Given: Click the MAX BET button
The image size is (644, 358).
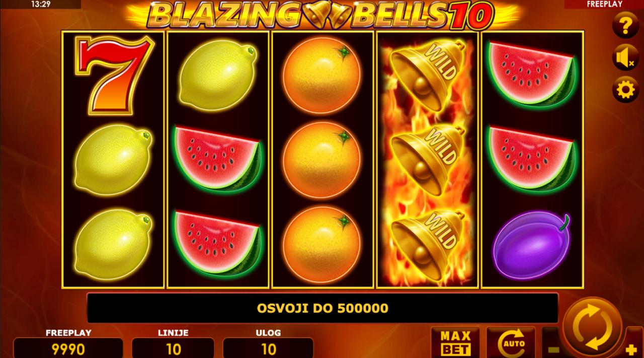Looking at the screenshot, I should (x=455, y=343).
